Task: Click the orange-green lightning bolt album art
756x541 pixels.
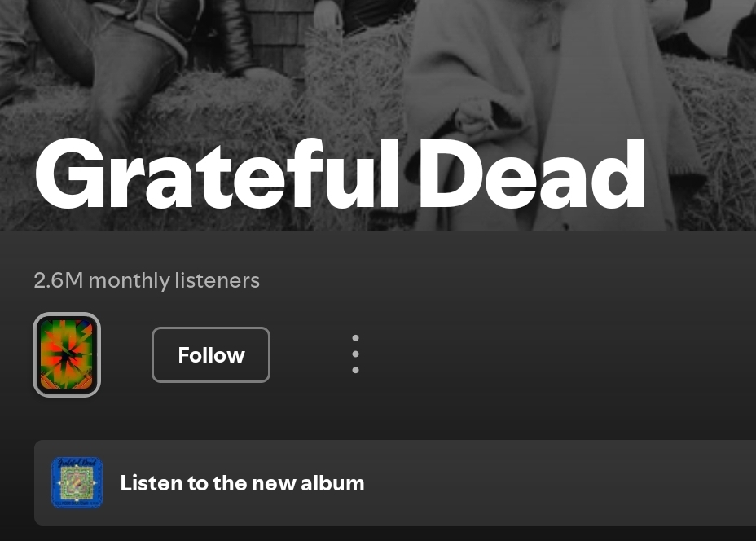Action: 67,355
